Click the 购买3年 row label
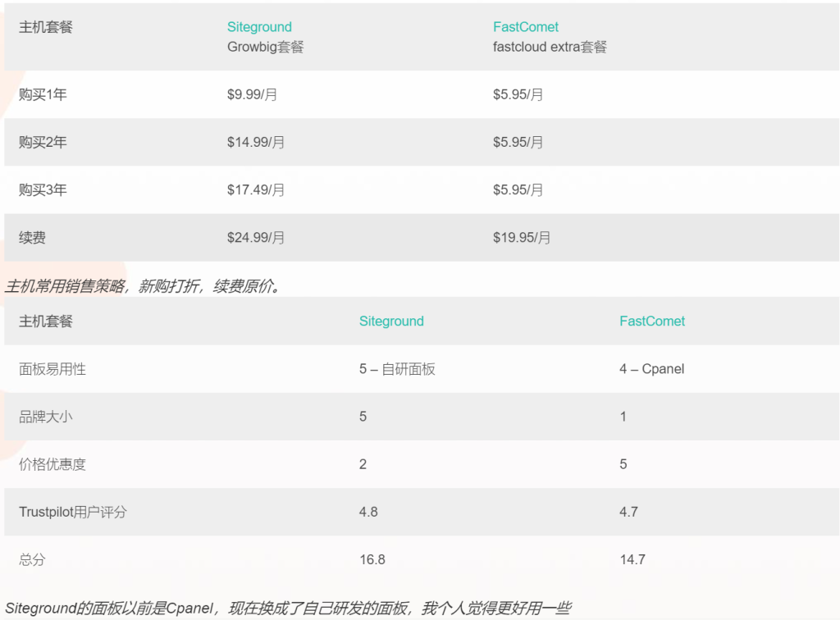The image size is (840, 620). coord(43,190)
